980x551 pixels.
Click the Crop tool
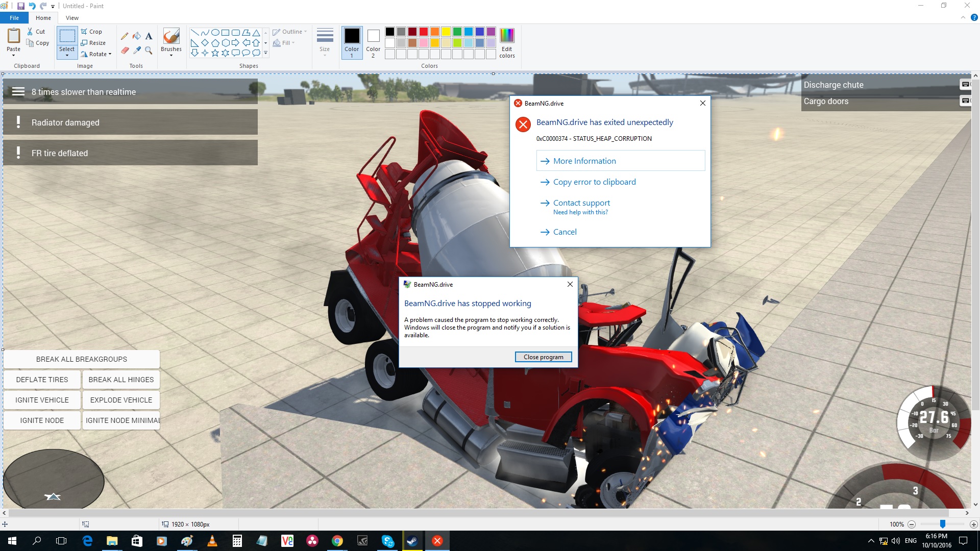pyautogui.click(x=92, y=32)
